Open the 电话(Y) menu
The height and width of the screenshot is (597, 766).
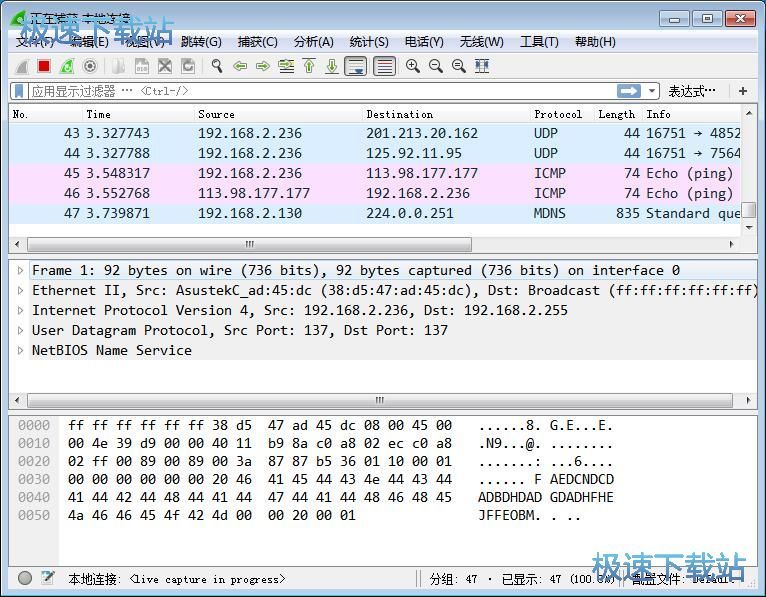point(424,42)
